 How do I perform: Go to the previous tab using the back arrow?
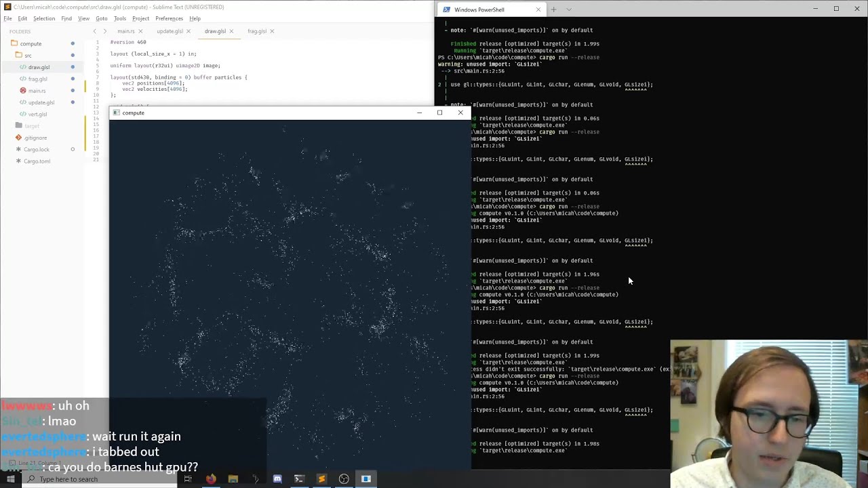click(x=94, y=31)
